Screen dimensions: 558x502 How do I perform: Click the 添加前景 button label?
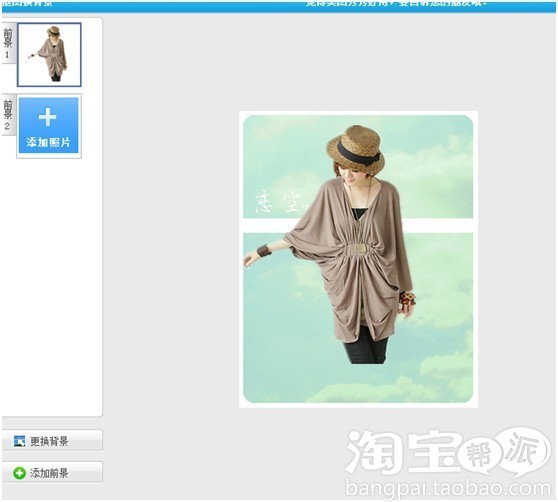(49, 473)
